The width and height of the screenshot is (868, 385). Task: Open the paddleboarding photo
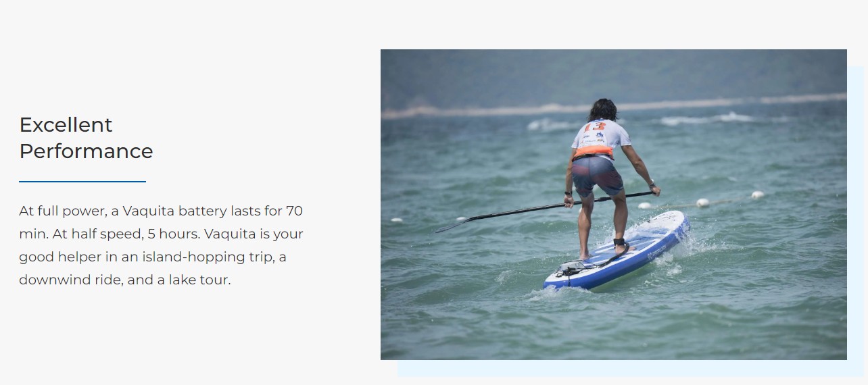613,204
